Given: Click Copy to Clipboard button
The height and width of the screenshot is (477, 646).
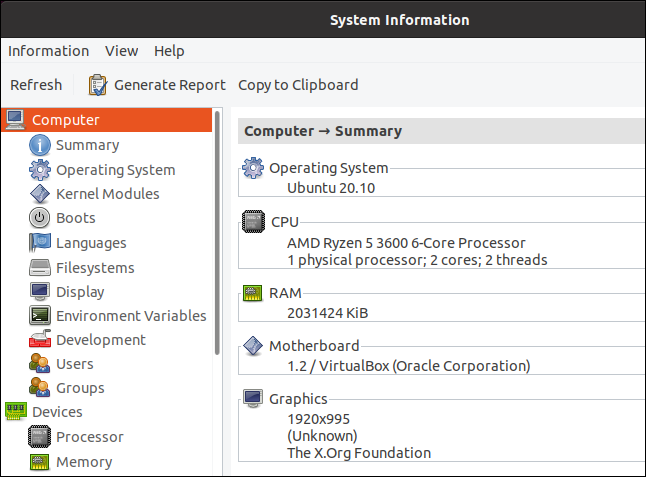Looking at the screenshot, I should point(298,85).
